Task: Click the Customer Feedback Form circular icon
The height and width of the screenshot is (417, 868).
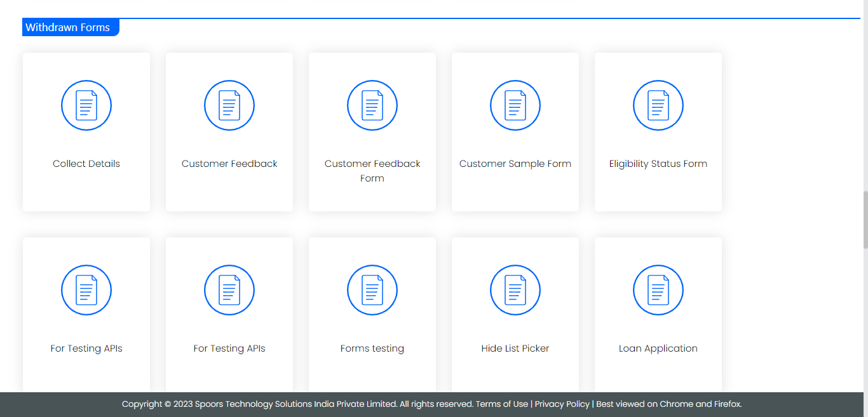Action: [372, 105]
